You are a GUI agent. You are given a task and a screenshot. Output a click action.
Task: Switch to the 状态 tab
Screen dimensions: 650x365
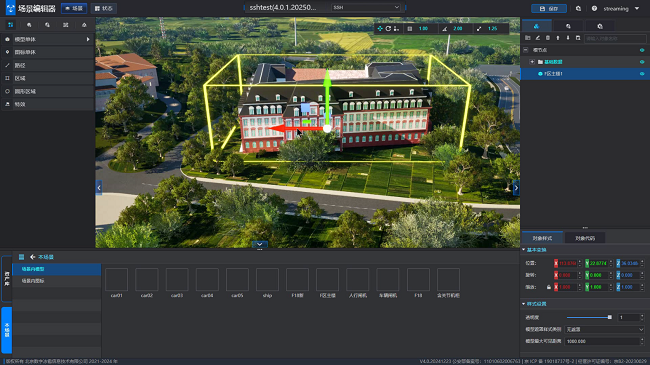click(104, 8)
